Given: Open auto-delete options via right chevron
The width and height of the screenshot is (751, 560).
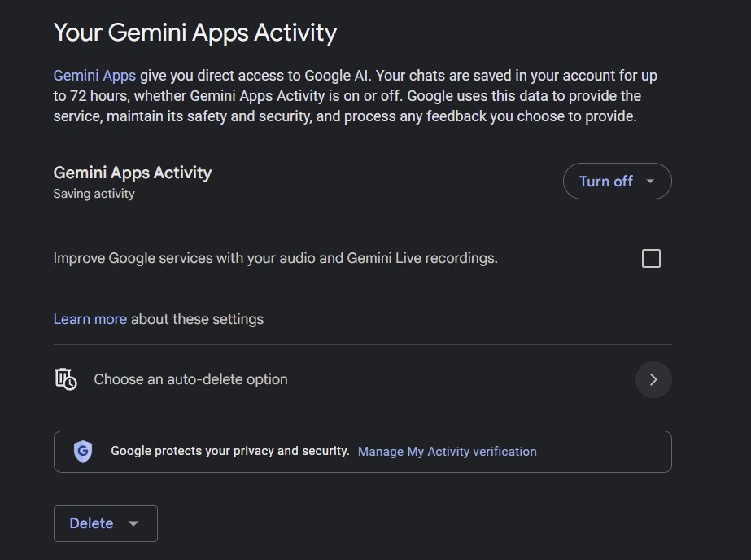Looking at the screenshot, I should click(x=653, y=379).
